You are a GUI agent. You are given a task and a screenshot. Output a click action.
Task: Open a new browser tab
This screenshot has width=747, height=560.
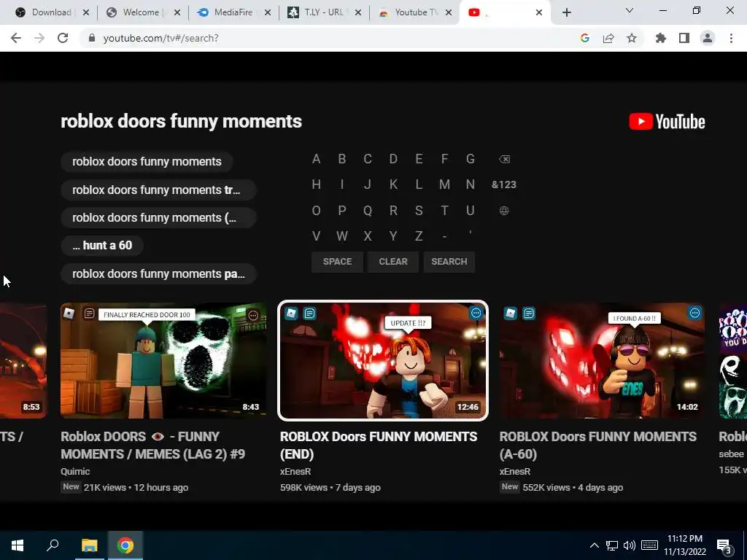566,12
